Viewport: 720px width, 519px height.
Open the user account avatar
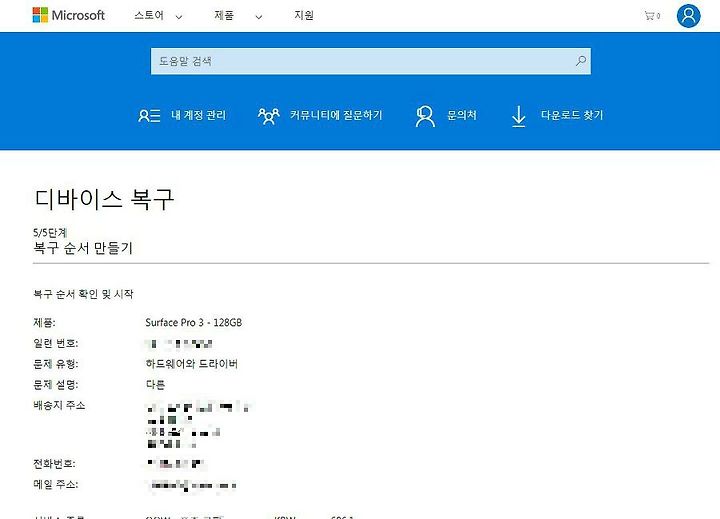688,16
